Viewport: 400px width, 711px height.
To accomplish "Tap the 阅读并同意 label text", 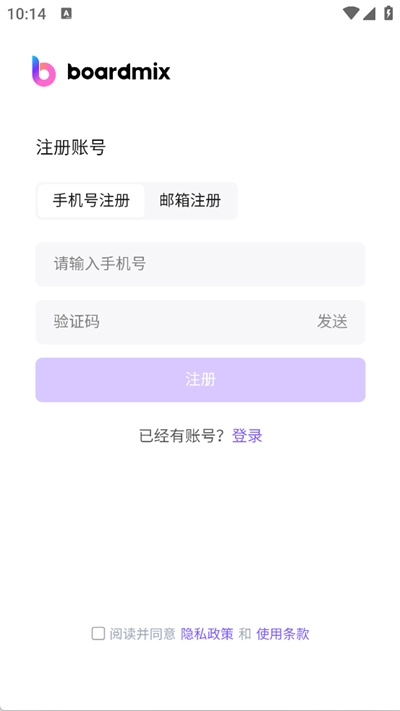I will point(142,634).
